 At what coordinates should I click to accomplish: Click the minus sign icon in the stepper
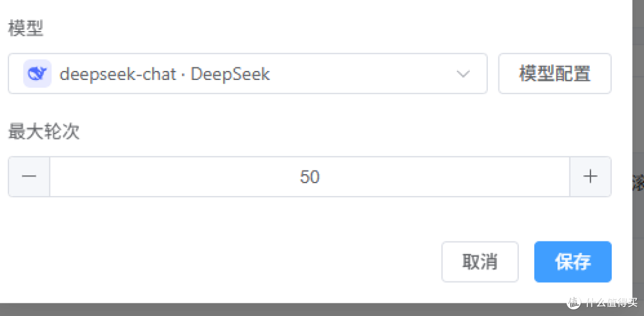click(x=29, y=176)
